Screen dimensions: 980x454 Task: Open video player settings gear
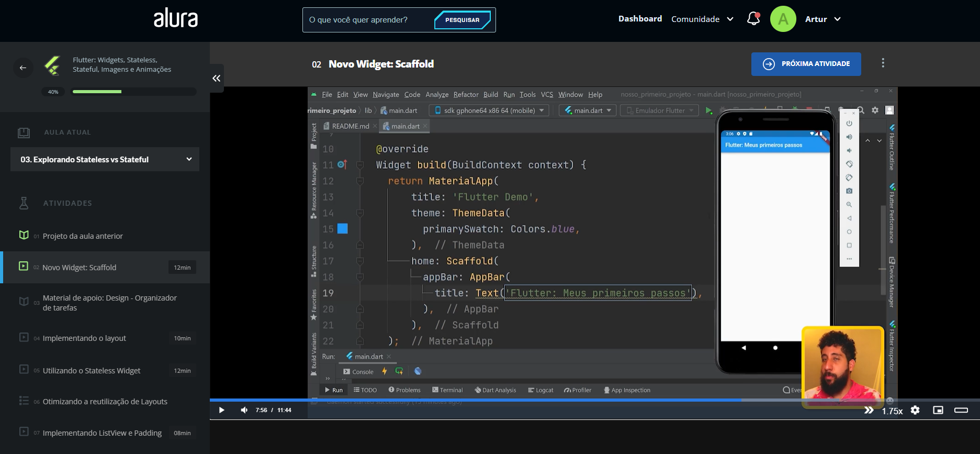point(915,410)
